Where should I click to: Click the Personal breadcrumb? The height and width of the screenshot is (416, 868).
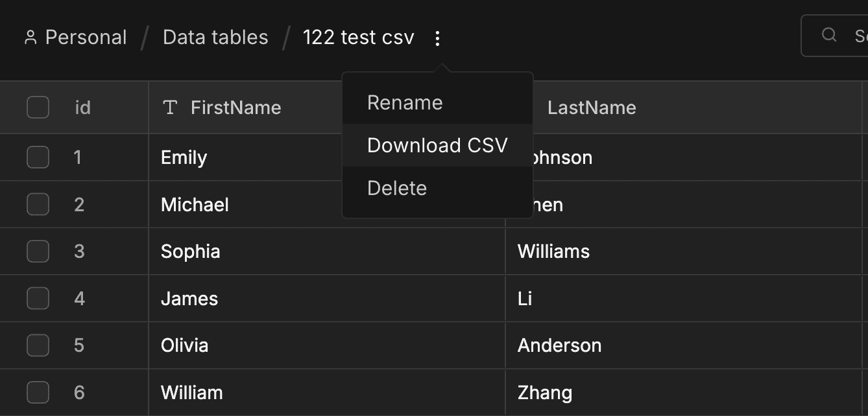point(85,37)
